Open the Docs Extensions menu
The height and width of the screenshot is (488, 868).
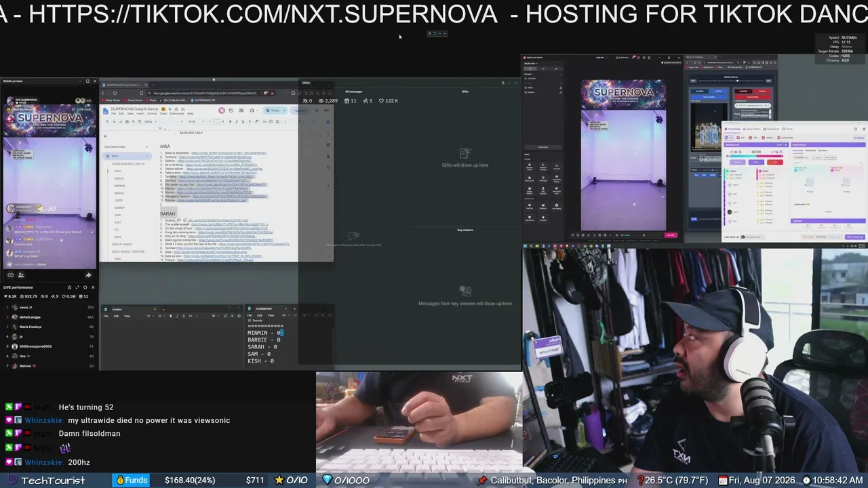point(177,114)
